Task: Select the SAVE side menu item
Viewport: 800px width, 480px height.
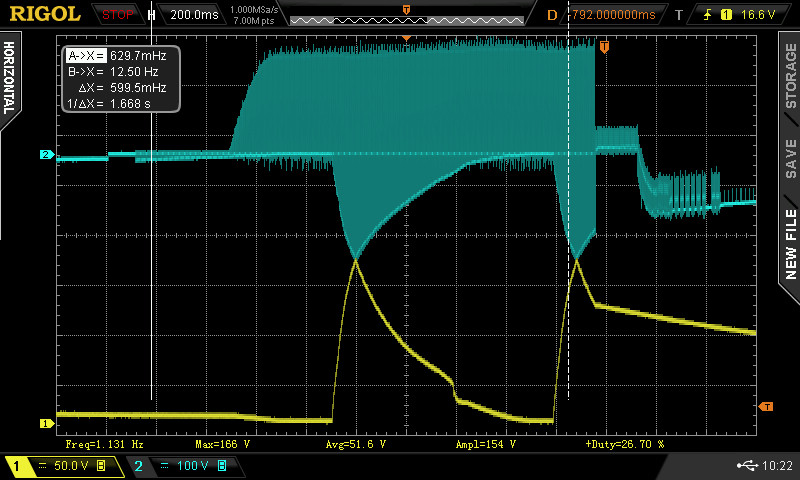Action: [x=790, y=159]
